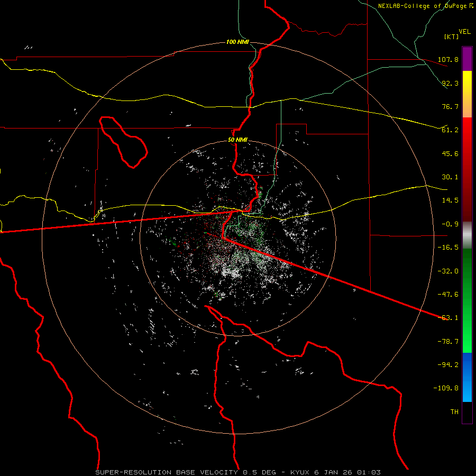This screenshot has width=476, height=476.
Task: Click the 30.1 velocity scale value
Action: tap(450, 177)
